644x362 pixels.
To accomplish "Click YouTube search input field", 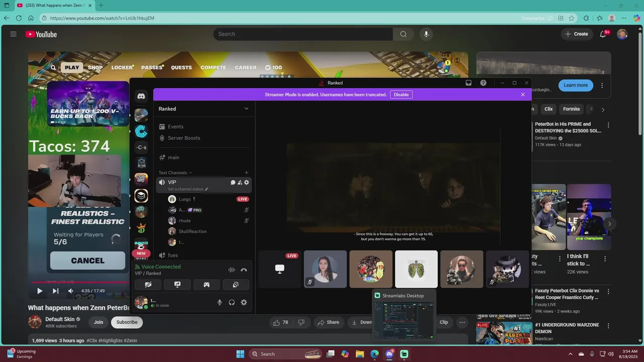I will pos(303,34).
